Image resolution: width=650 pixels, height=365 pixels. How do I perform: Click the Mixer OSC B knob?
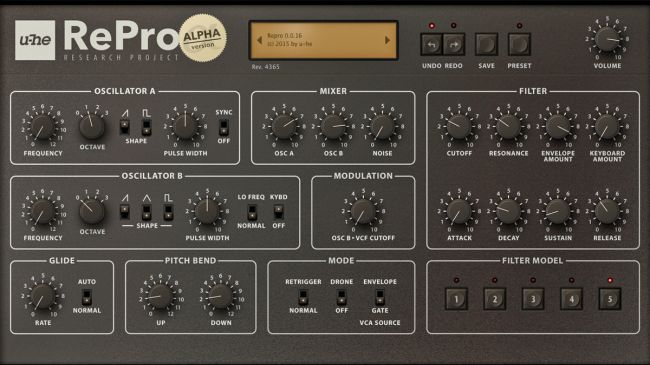(333, 127)
